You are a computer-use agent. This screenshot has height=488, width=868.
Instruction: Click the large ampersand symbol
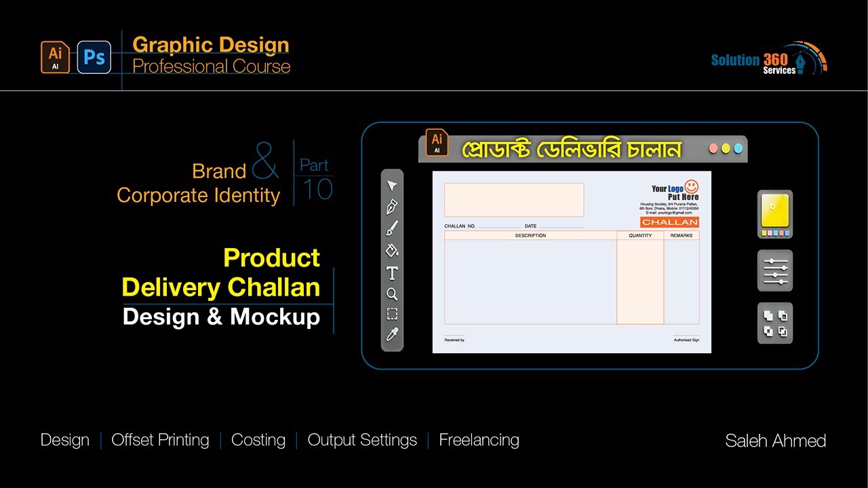pyautogui.click(x=265, y=161)
